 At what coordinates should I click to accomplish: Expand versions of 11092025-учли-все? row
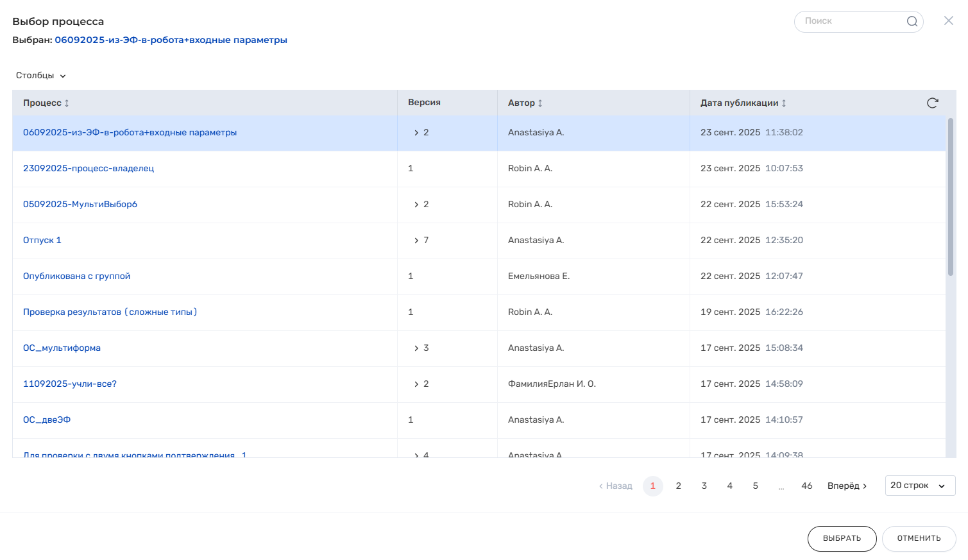point(416,384)
